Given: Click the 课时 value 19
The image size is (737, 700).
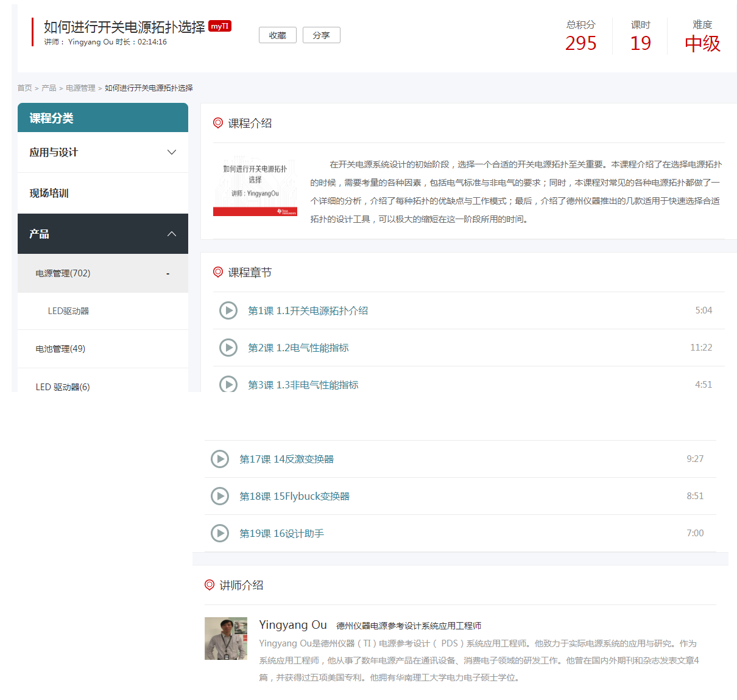Looking at the screenshot, I should [x=641, y=43].
